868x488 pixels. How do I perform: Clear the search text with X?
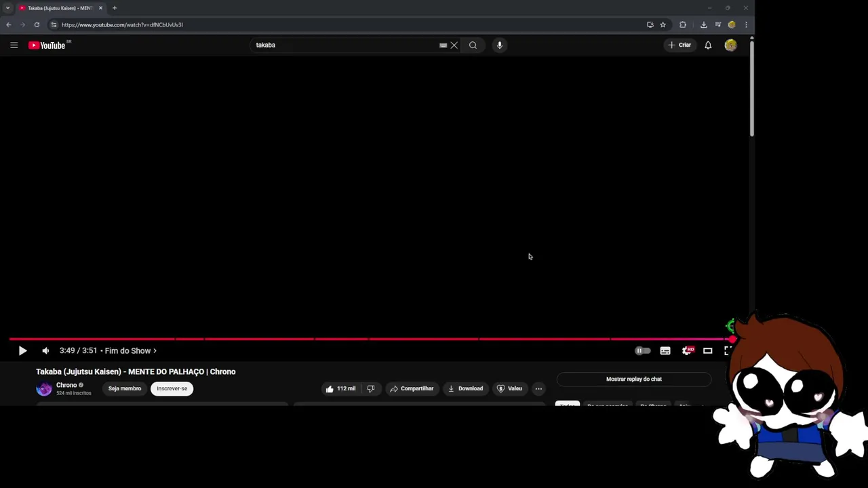click(x=454, y=45)
